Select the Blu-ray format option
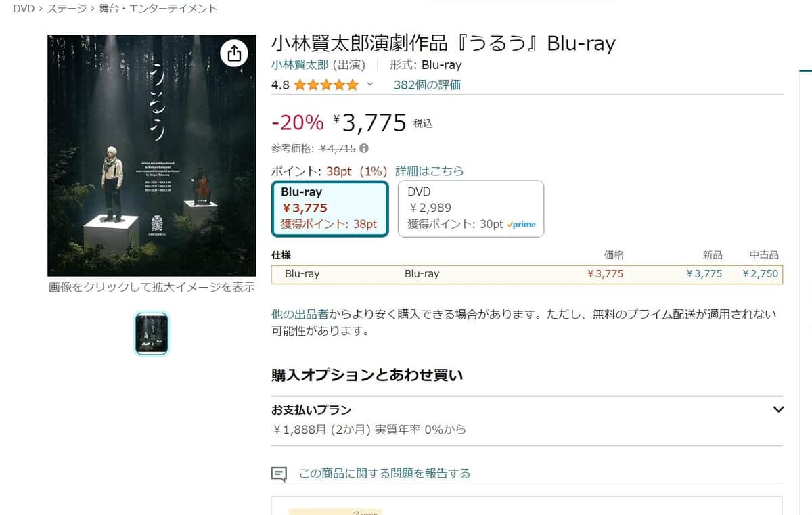 tap(330, 207)
